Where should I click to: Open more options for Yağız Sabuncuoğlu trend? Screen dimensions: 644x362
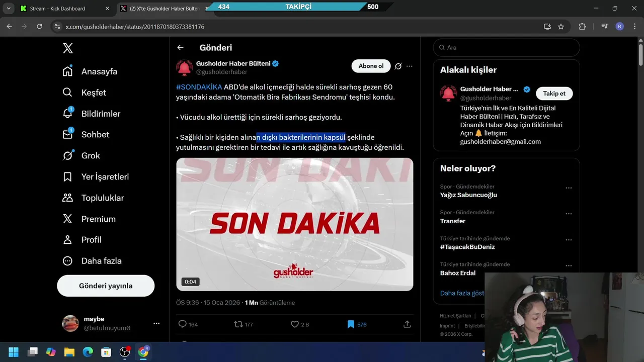(x=569, y=188)
